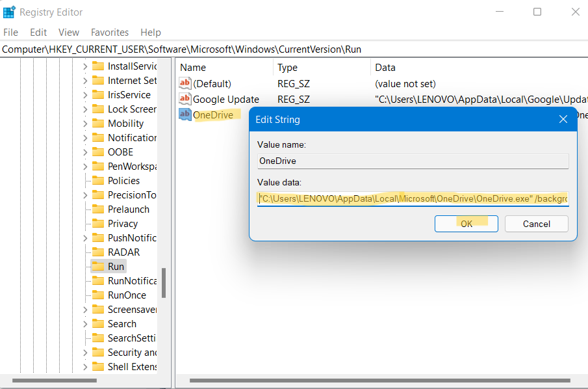Screen dimensions: 588x389
Task: Click the PenWorkspace folder icon
Action: pyautogui.click(x=98, y=166)
